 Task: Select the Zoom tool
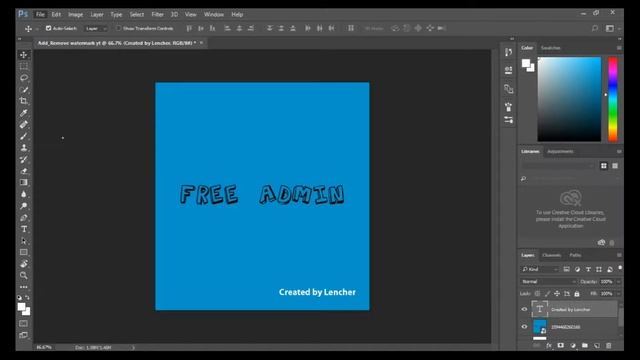tap(24, 276)
